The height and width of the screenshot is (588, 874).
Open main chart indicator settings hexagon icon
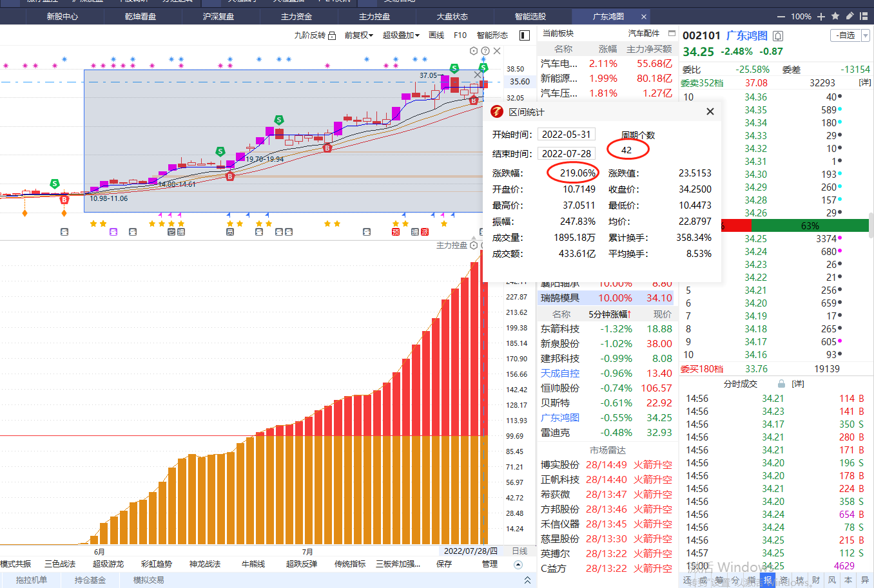pos(474,51)
